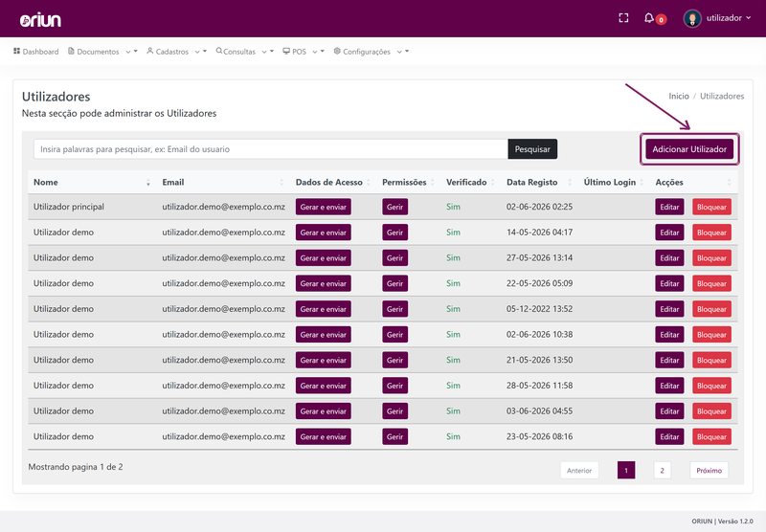Open Configurações menu

click(362, 52)
